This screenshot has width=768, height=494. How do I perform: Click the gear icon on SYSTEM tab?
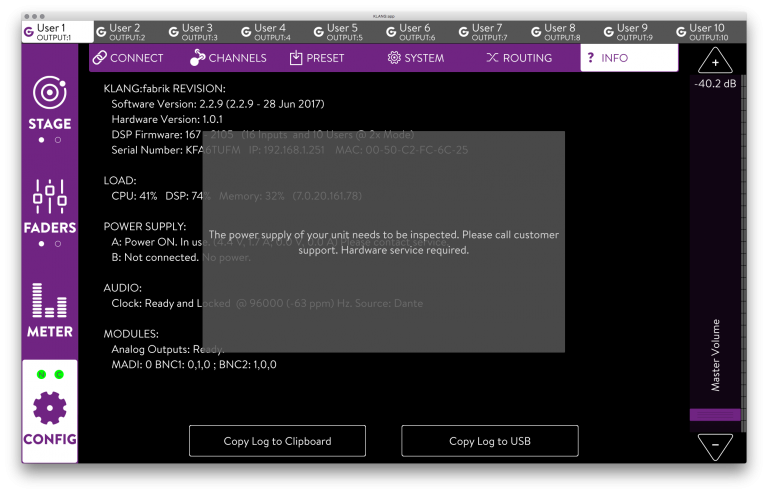pos(394,58)
